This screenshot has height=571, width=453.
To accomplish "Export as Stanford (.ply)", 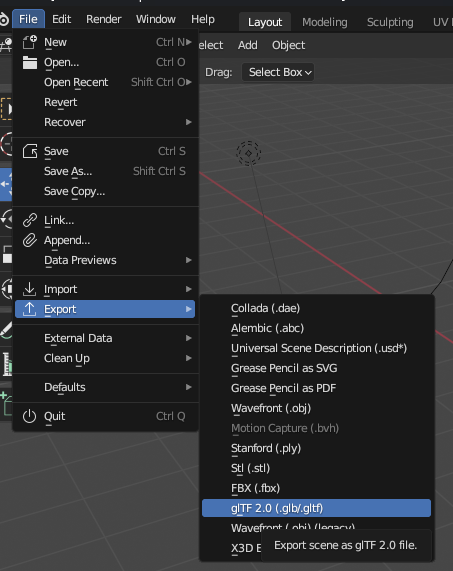I will click(316, 449).
